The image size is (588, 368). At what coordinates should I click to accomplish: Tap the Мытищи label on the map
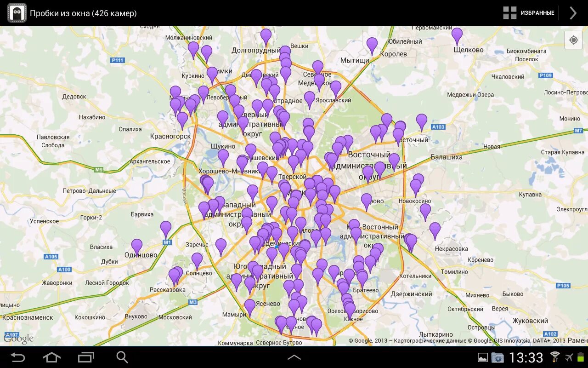355,60
